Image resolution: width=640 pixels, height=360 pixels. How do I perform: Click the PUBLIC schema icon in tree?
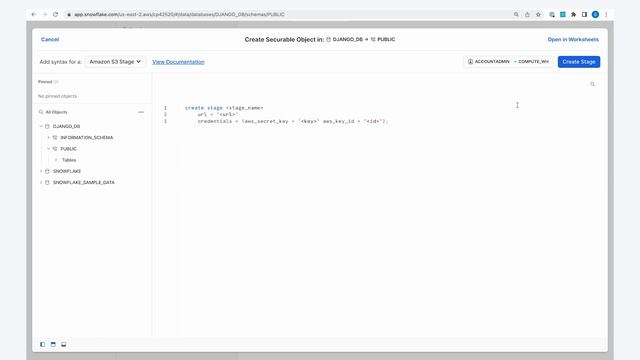tap(55, 149)
